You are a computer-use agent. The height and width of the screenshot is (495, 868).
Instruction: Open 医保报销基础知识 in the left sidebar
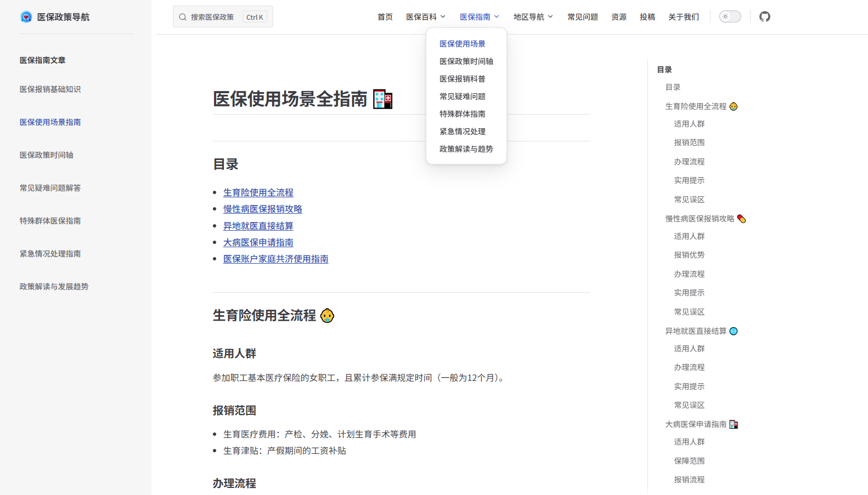coord(50,89)
